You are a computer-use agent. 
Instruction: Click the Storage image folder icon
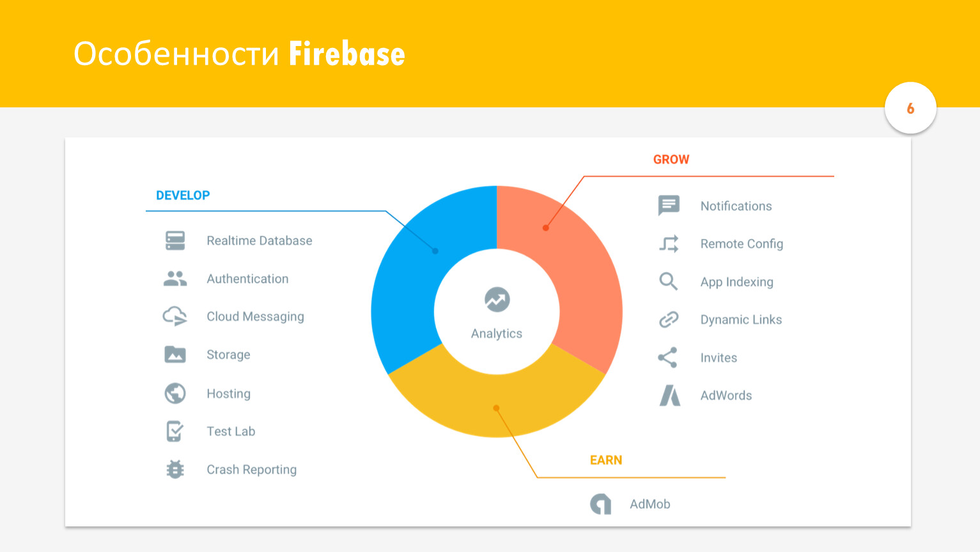tap(175, 355)
